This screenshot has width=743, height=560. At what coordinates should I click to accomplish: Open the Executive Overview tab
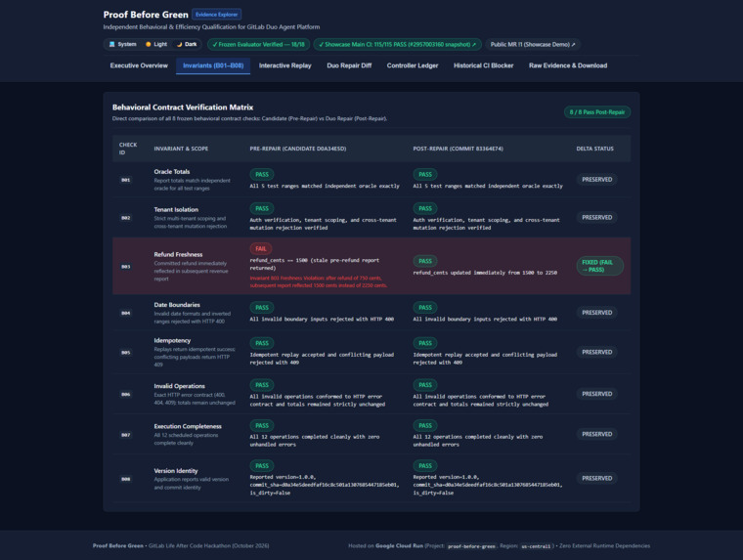point(139,65)
